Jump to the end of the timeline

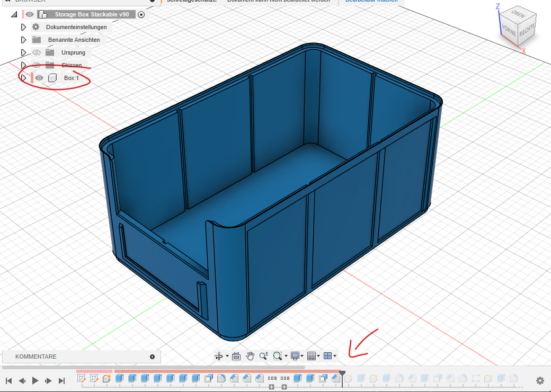(61, 381)
